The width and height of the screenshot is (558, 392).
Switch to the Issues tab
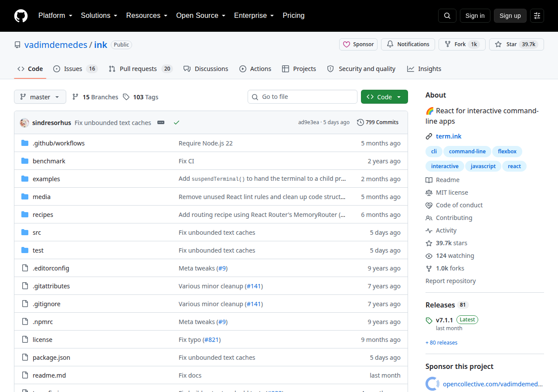(75, 69)
